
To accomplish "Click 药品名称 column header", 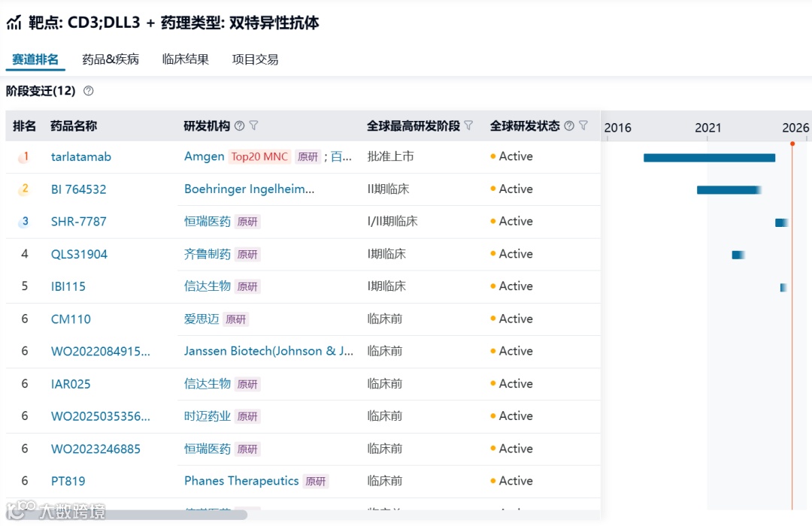I will (x=74, y=125).
